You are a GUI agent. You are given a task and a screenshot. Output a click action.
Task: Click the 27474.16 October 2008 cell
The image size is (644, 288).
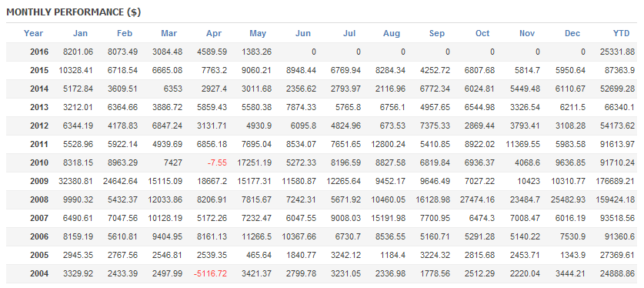pyautogui.click(x=477, y=200)
